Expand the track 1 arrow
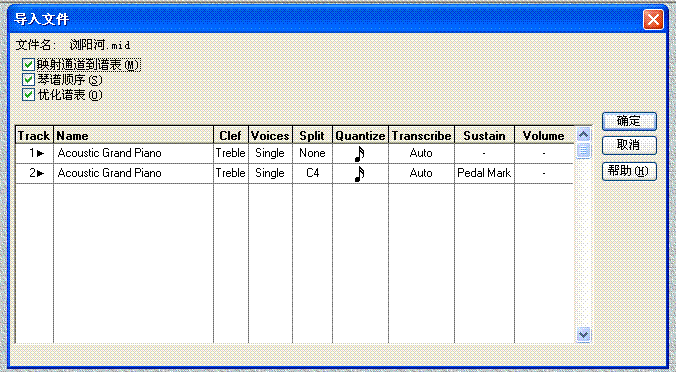The height and width of the screenshot is (372, 676). 41,153
